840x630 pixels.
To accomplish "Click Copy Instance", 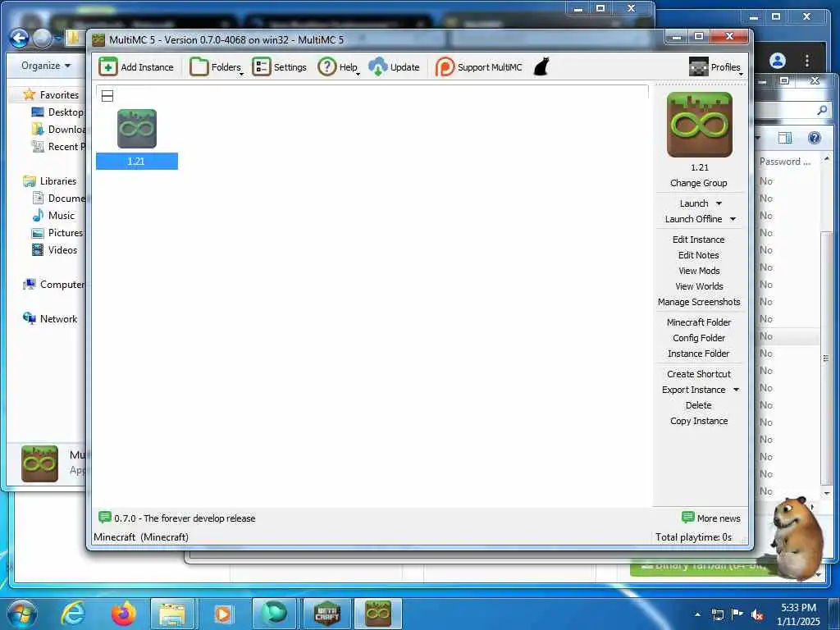I will [699, 421].
